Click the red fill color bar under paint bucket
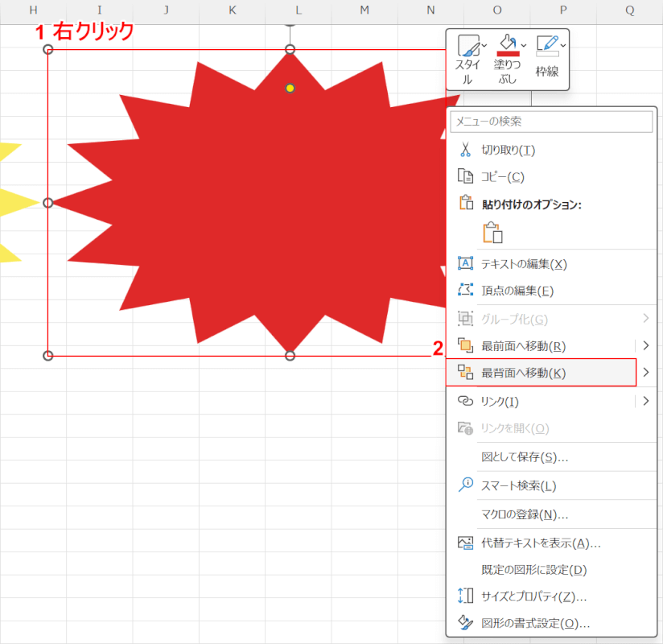663x644 pixels. [x=507, y=53]
